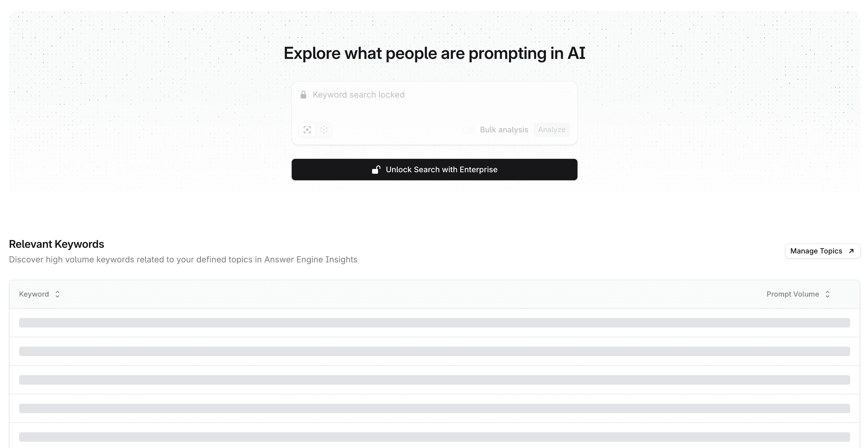The height and width of the screenshot is (448, 868).
Task: Select the second keyword placeholder row
Action: [x=434, y=351]
